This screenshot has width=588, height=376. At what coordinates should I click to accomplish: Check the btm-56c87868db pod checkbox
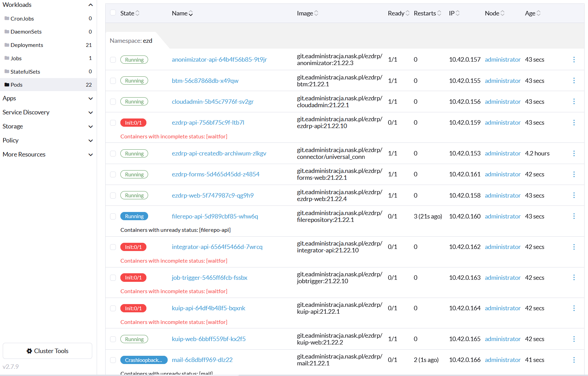[x=113, y=80]
